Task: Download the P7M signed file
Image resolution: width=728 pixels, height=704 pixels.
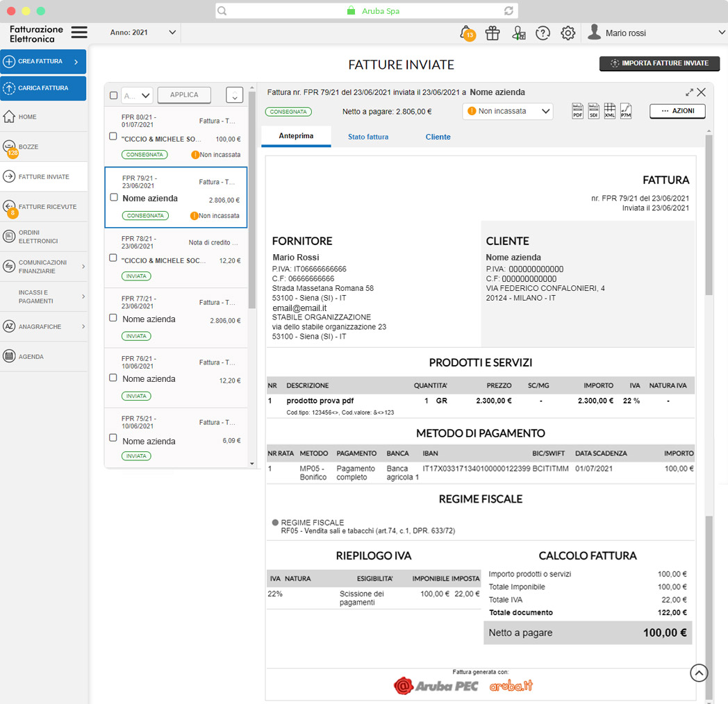Action: click(x=625, y=110)
